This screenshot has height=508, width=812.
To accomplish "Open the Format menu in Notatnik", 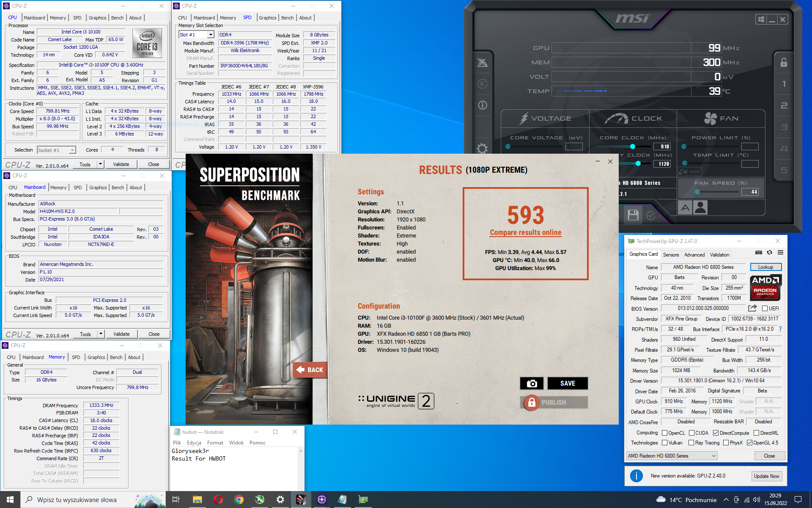I will pos(215,443).
